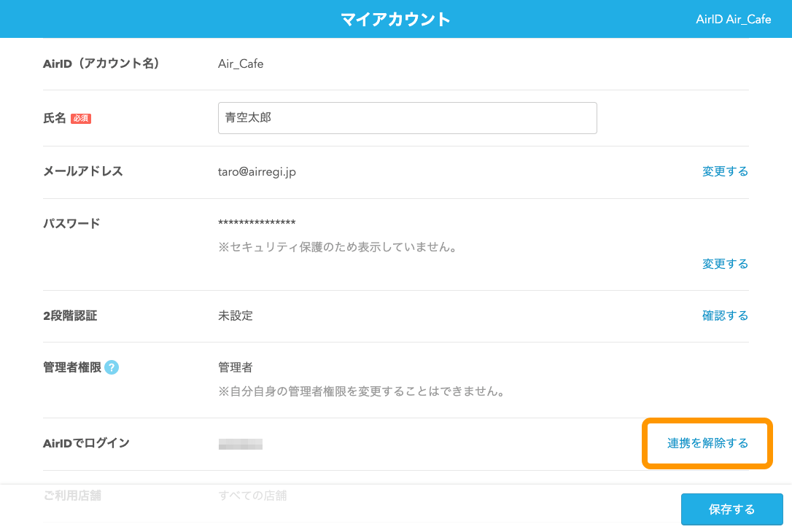Image resolution: width=792 pixels, height=532 pixels.
Task: Click 変更する for パスワード
Action: click(x=725, y=264)
